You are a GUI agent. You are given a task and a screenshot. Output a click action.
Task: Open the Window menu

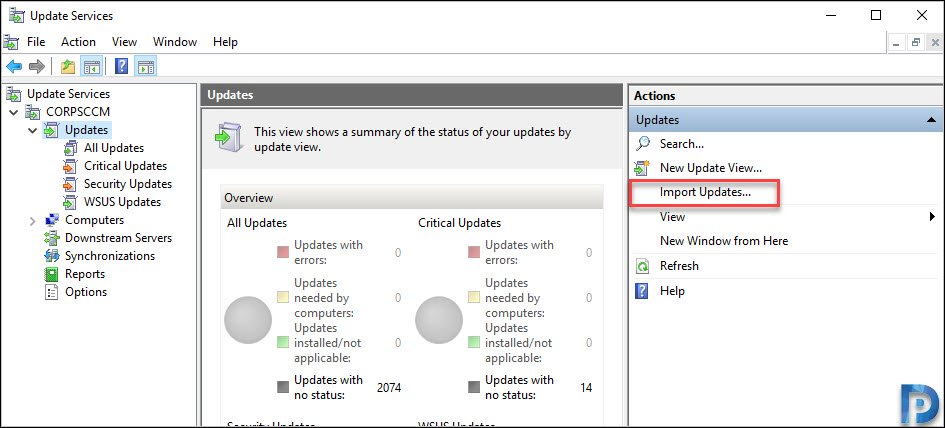coord(175,42)
